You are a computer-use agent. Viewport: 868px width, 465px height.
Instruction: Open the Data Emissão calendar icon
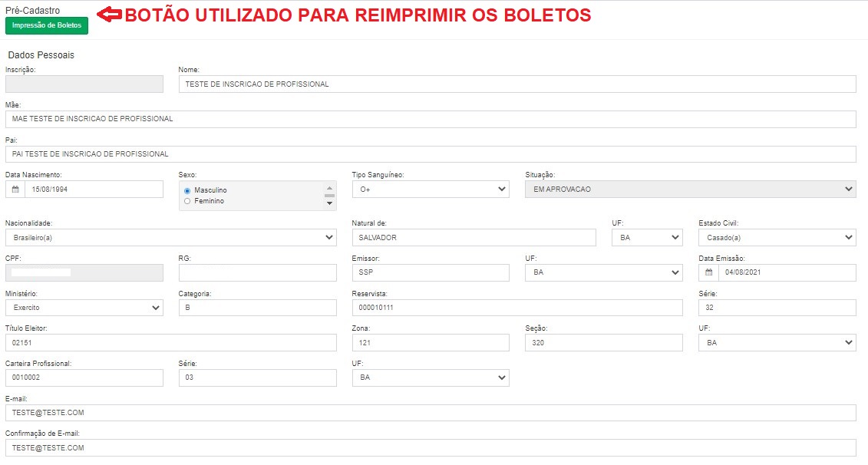click(x=708, y=272)
